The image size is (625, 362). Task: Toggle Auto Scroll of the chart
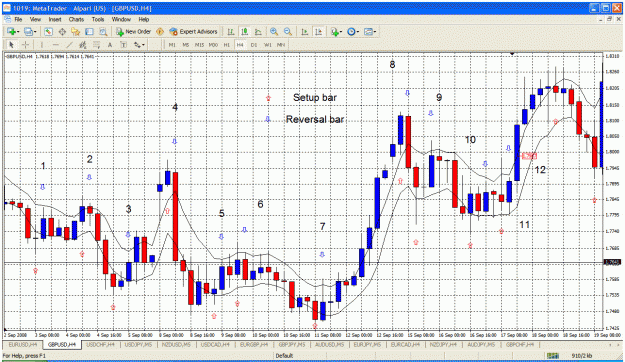click(305, 32)
